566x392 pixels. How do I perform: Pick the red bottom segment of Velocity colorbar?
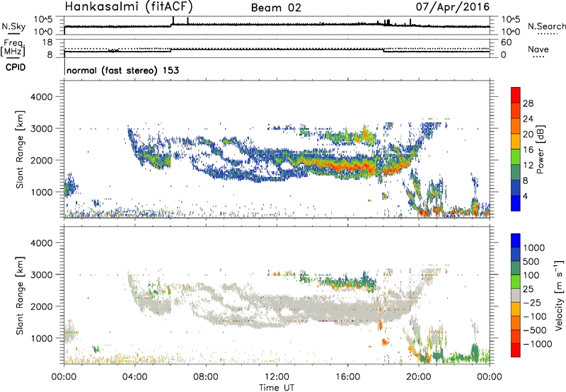click(516, 350)
